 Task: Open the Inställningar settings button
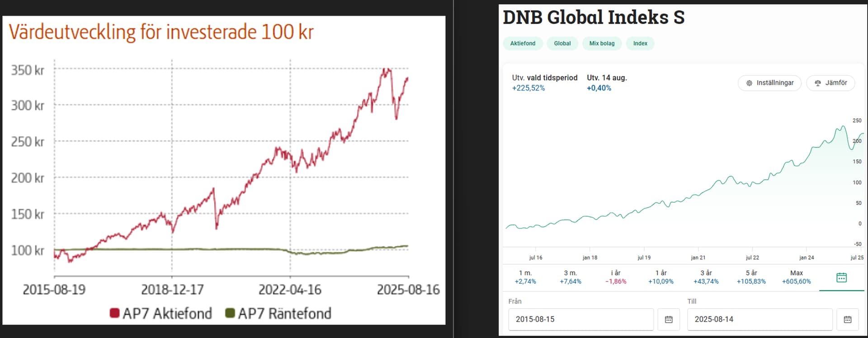[769, 83]
